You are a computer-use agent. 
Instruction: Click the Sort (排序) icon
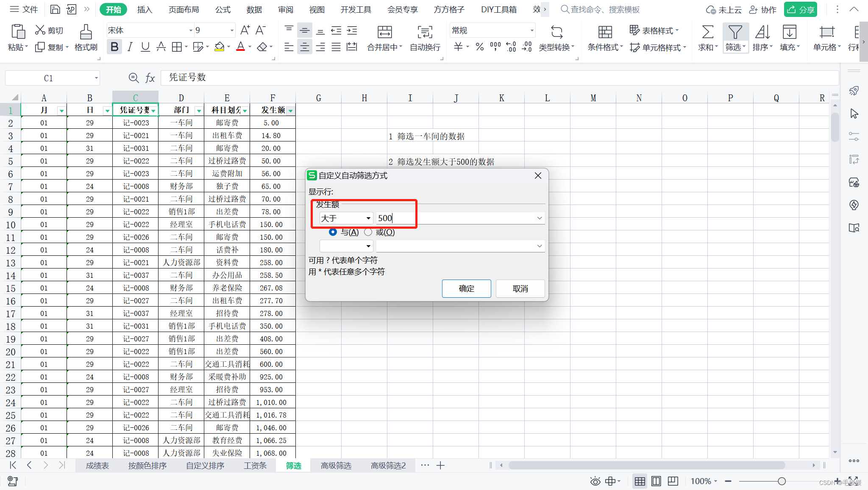762,32
